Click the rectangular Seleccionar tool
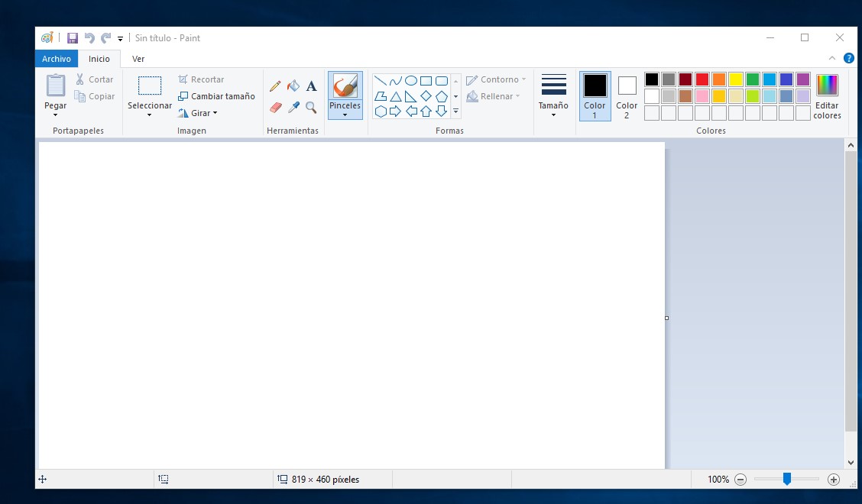 pyautogui.click(x=150, y=86)
